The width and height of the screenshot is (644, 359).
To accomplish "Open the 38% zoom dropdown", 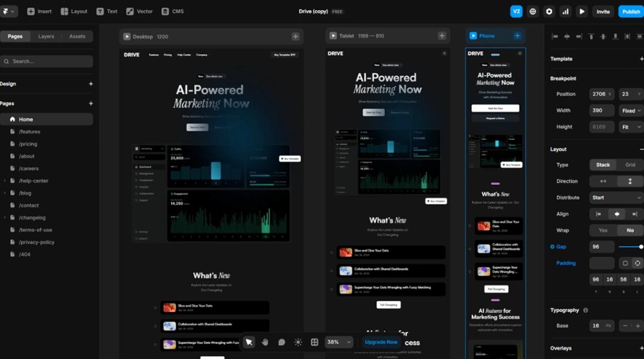I will click(339, 342).
